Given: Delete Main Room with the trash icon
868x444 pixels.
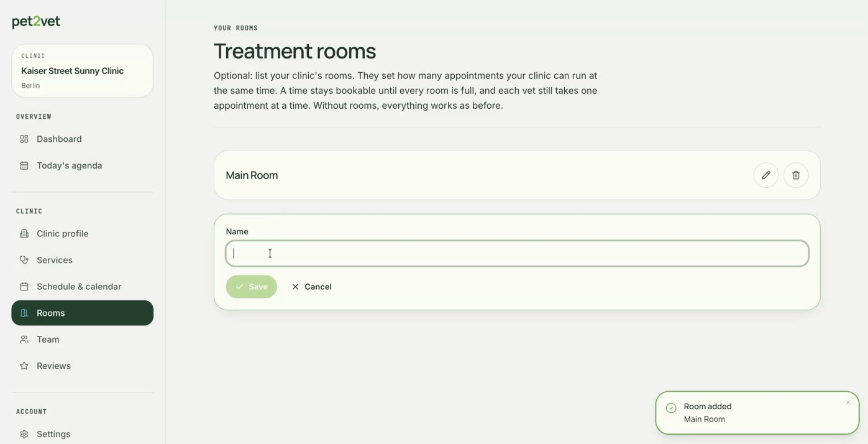Looking at the screenshot, I should [x=795, y=175].
